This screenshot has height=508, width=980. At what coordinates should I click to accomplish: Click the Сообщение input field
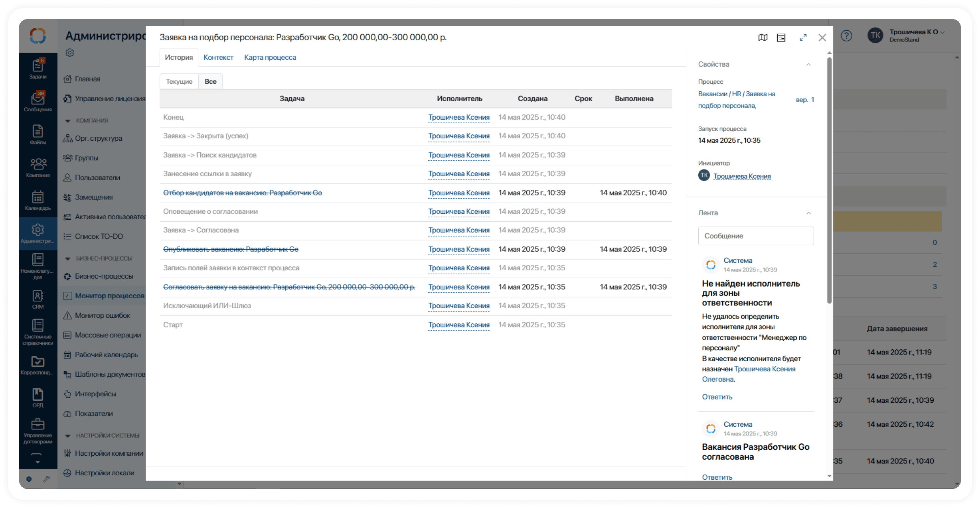click(x=755, y=236)
